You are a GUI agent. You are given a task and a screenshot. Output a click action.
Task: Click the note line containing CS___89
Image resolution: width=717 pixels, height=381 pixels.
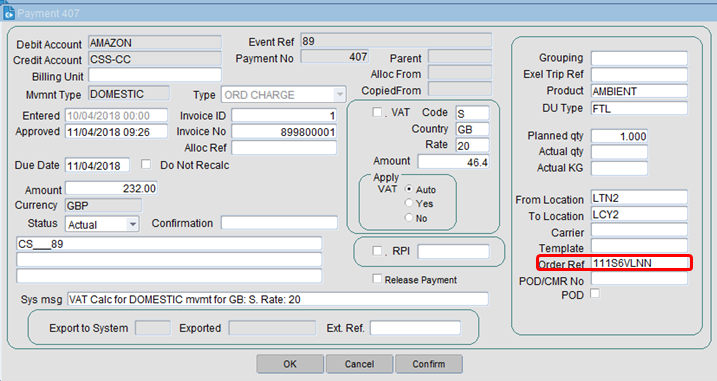(169, 243)
